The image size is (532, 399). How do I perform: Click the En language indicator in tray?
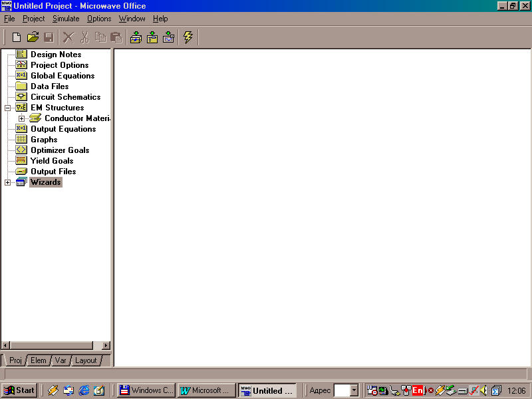click(x=418, y=390)
